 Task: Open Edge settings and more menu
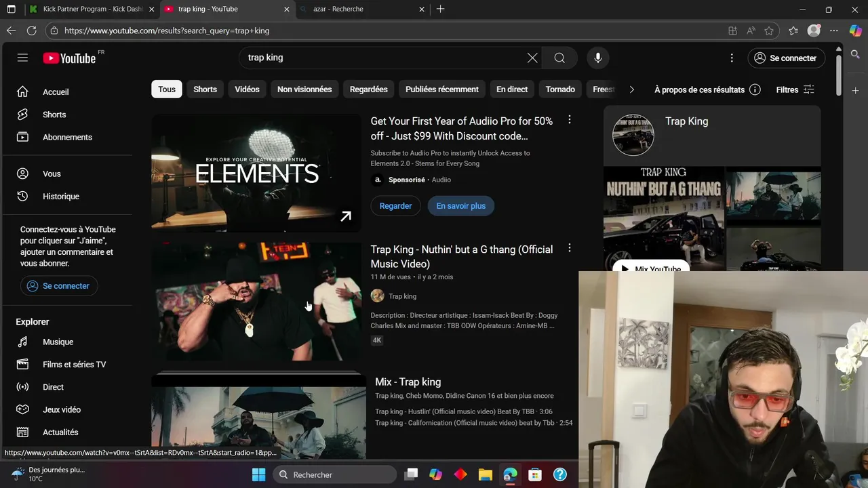coord(834,30)
